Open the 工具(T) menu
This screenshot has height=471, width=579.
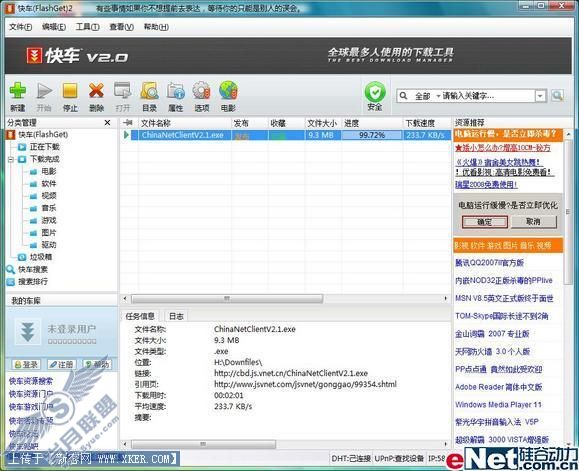[88, 27]
